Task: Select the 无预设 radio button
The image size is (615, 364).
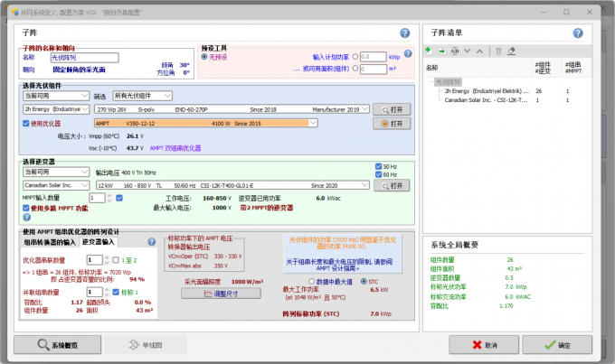Action: (x=204, y=57)
